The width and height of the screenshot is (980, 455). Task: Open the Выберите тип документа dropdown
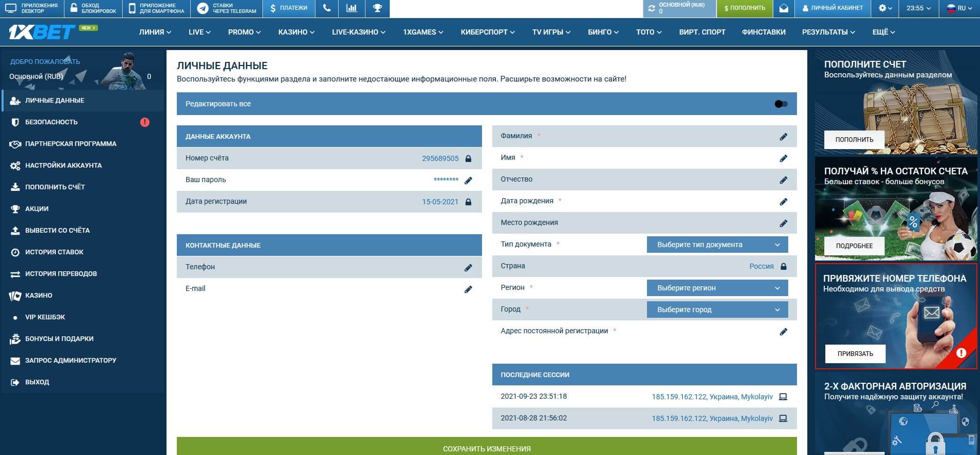tap(717, 245)
